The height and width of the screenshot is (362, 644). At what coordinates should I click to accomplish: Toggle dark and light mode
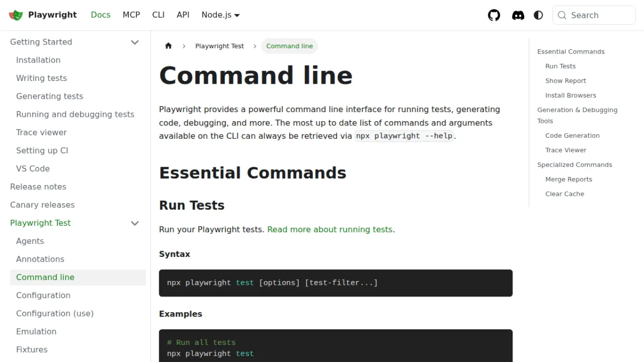point(538,15)
